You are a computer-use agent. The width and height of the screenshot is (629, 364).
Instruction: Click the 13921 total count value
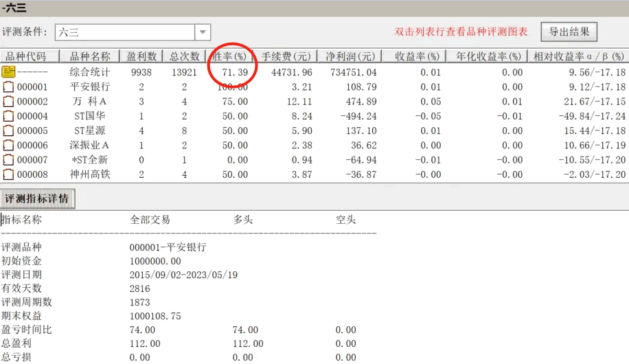point(184,72)
